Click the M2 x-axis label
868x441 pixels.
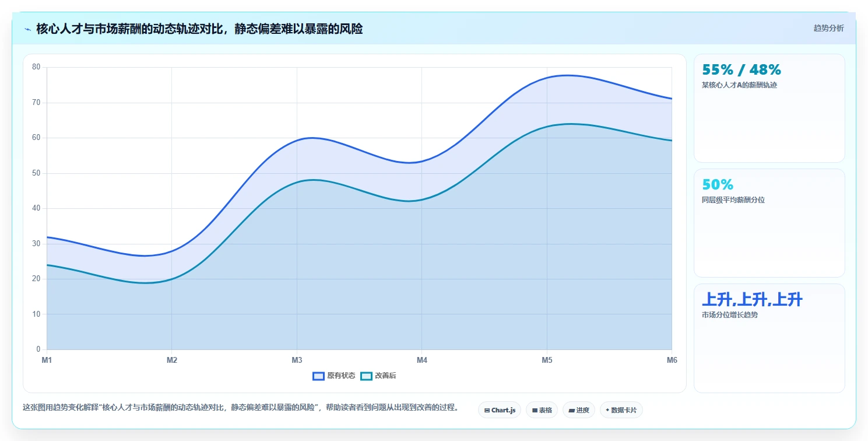172,360
